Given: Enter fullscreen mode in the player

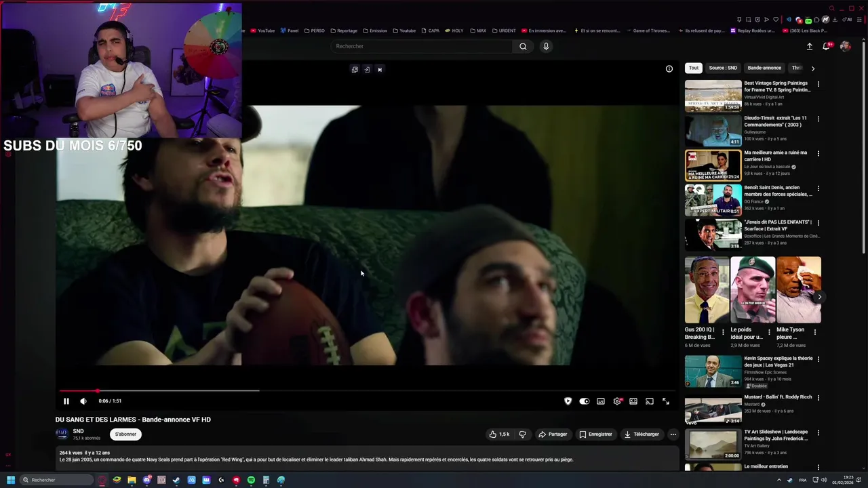Looking at the screenshot, I should click(x=666, y=401).
